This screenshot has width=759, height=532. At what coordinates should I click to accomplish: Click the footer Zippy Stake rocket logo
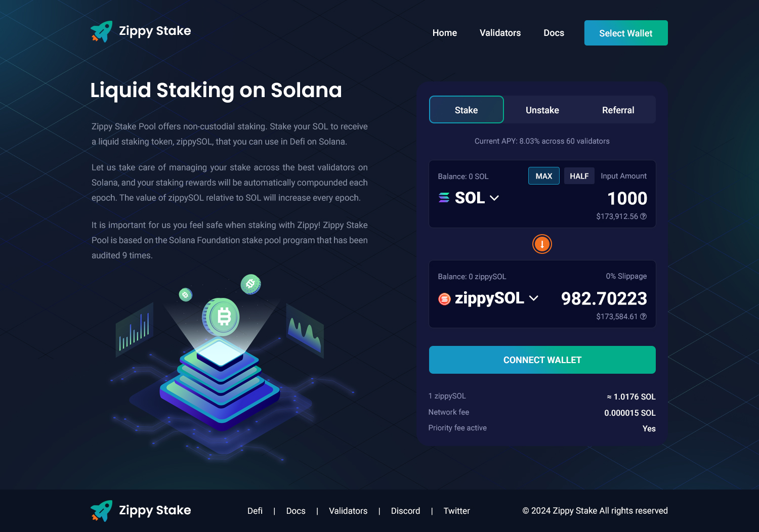pyautogui.click(x=101, y=511)
